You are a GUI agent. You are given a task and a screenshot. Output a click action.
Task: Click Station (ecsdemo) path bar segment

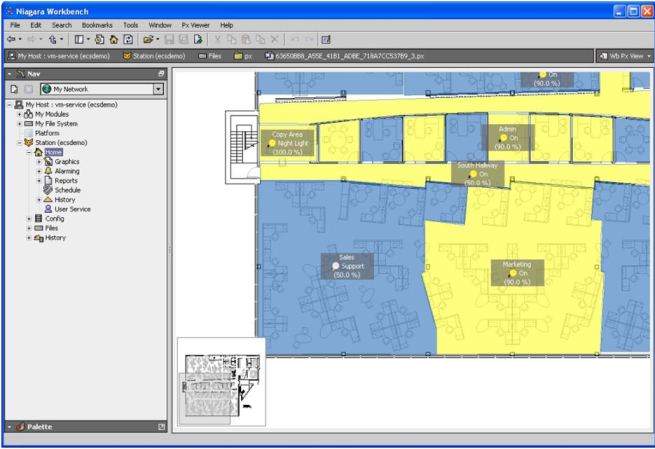154,56
